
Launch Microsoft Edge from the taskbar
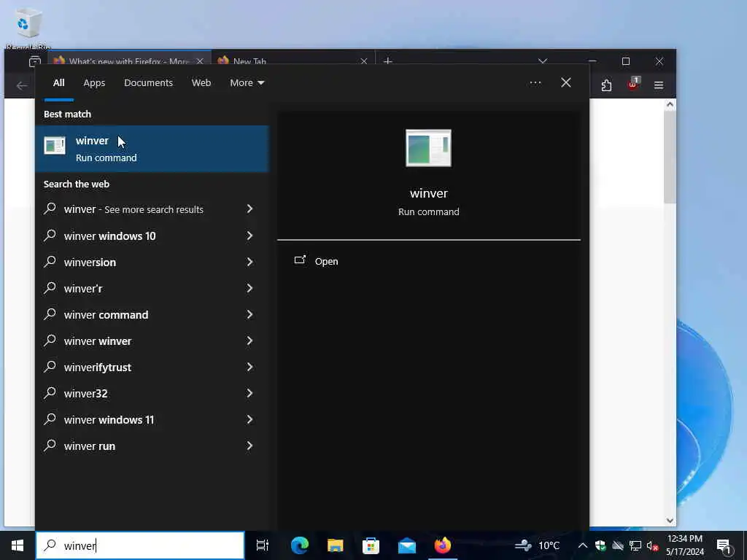click(300, 545)
